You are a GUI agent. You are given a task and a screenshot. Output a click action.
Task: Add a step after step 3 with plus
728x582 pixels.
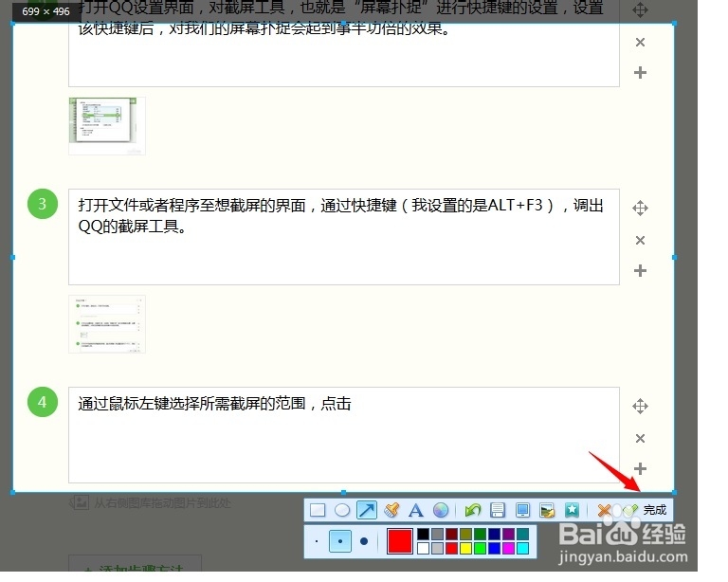[640, 270]
